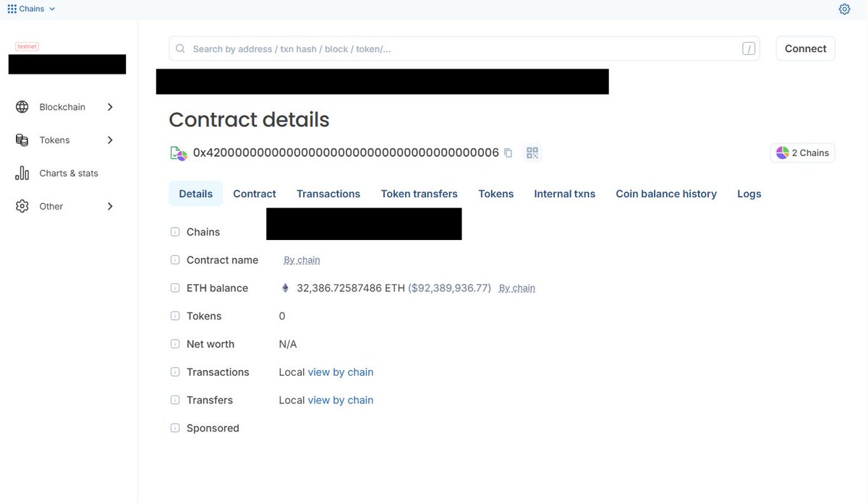Viewport: 868px width, 503px height.
Task: Expand the Tokens menu chevron
Action: 110,140
